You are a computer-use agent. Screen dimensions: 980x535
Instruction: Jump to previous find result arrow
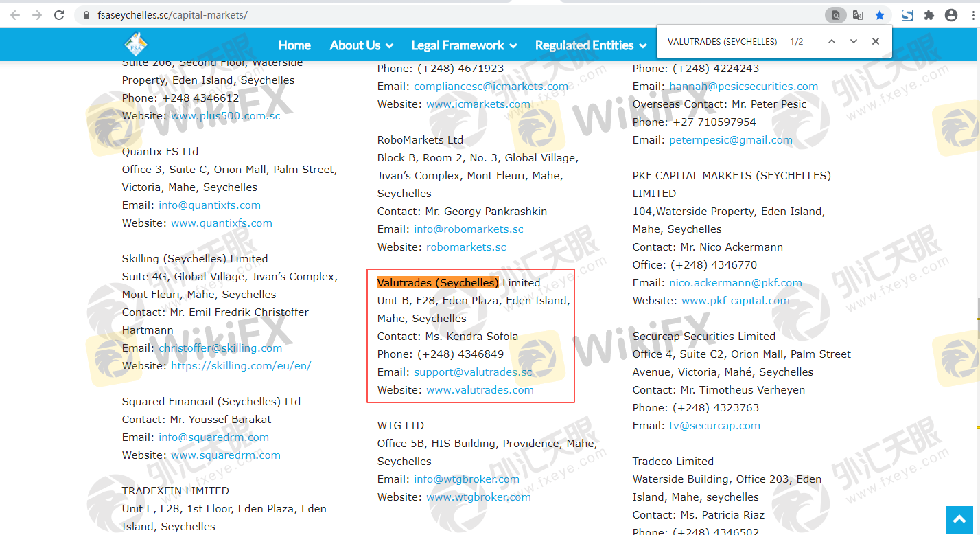[x=831, y=41]
